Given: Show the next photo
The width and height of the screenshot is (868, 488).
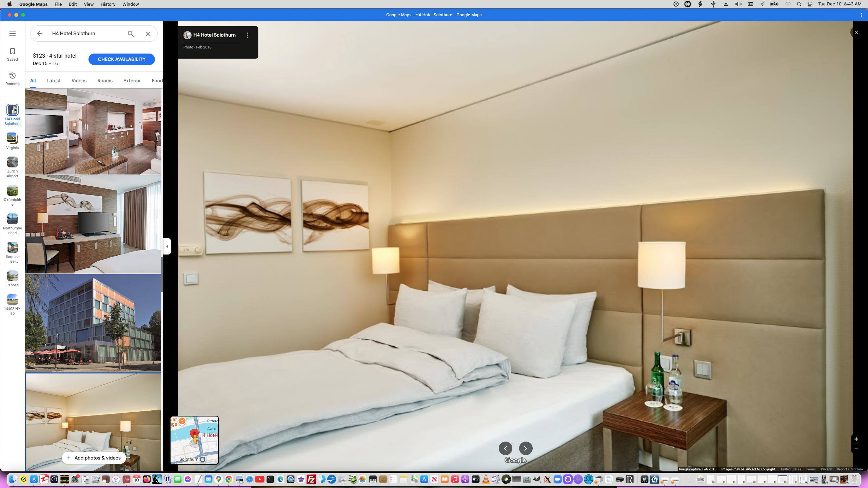Looking at the screenshot, I should (x=526, y=448).
